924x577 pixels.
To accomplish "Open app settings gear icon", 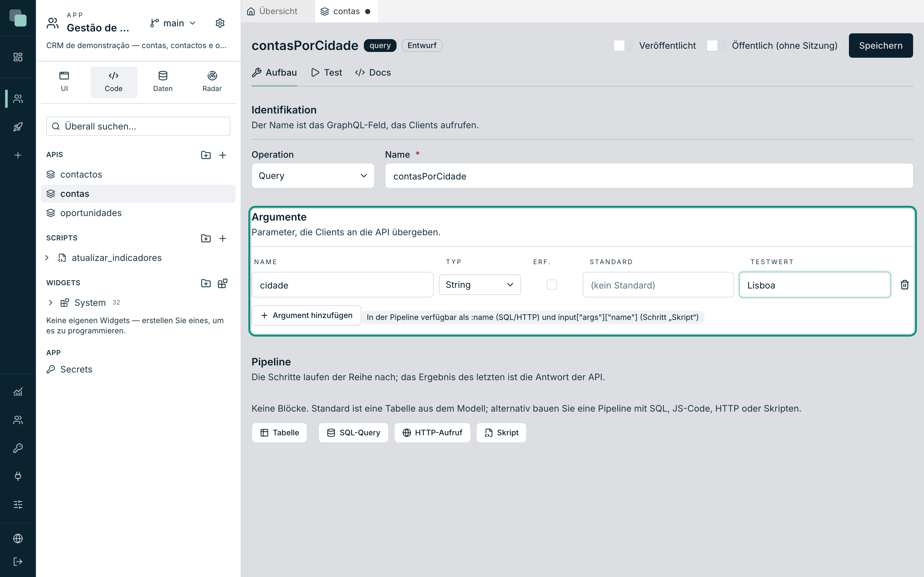I will 220,23.
